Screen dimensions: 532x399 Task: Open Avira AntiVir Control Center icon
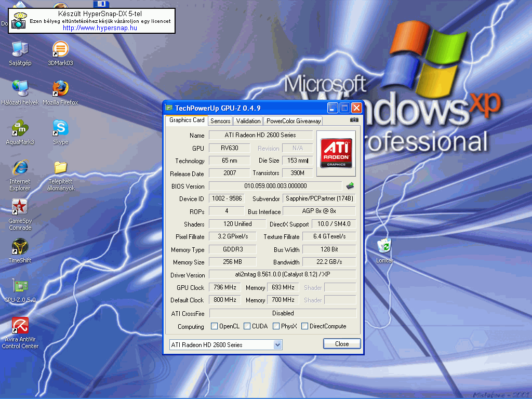point(20,333)
